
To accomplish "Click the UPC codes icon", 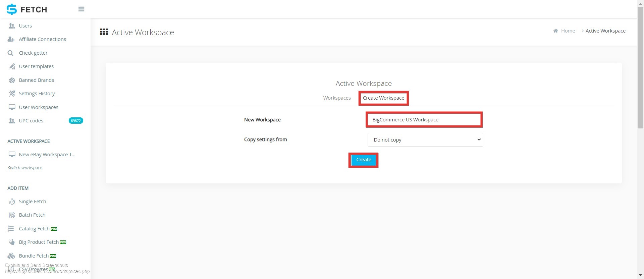I will [x=12, y=121].
